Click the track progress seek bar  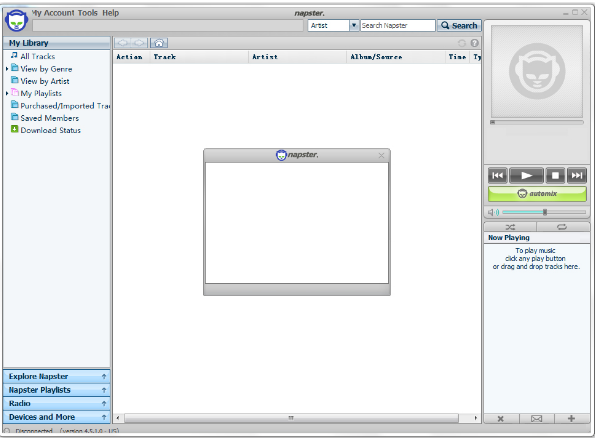[537, 122]
